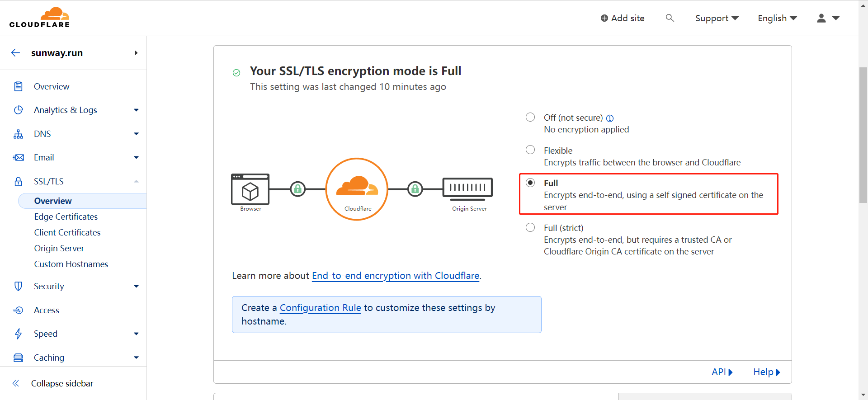The width and height of the screenshot is (868, 400).
Task: Click the Caching sidebar icon
Action: 18,358
